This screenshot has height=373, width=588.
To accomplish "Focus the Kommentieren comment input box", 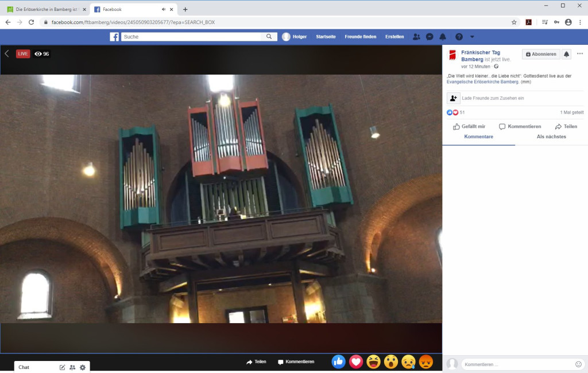I will coord(519,364).
